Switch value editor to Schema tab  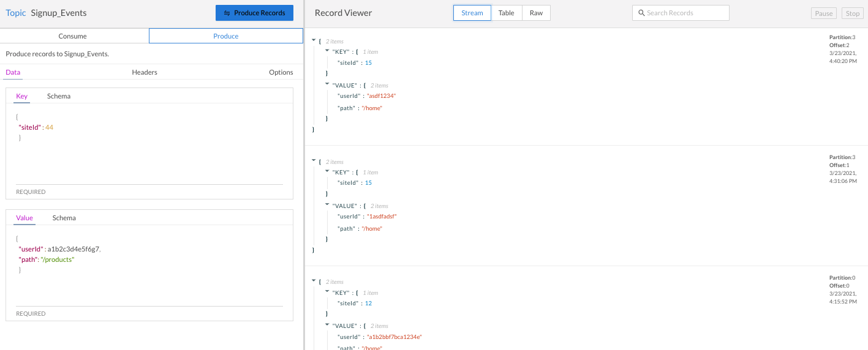[64, 218]
